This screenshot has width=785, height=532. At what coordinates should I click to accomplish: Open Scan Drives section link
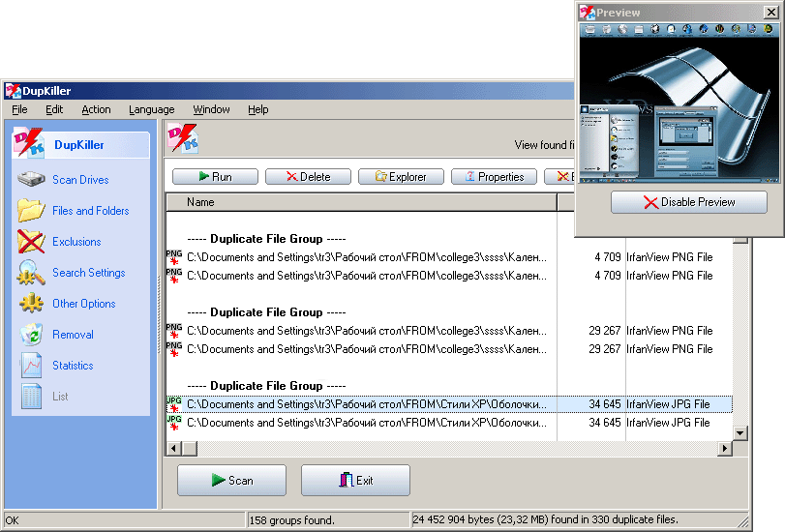pyautogui.click(x=80, y=180)
